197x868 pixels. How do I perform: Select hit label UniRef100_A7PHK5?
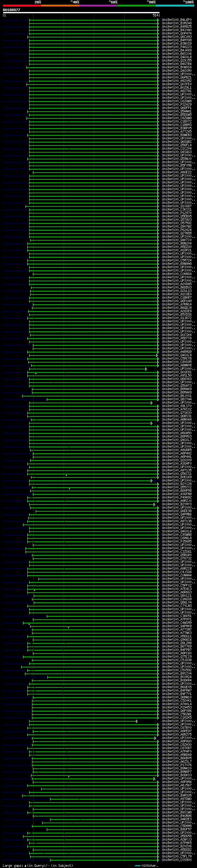pyautogui.click(x=176, y=843)
